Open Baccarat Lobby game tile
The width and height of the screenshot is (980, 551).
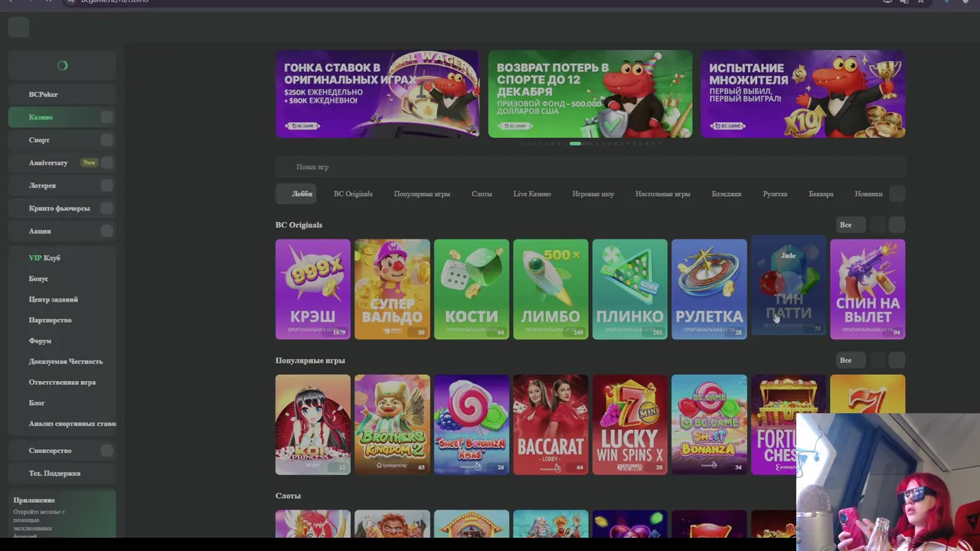(550, 425)
